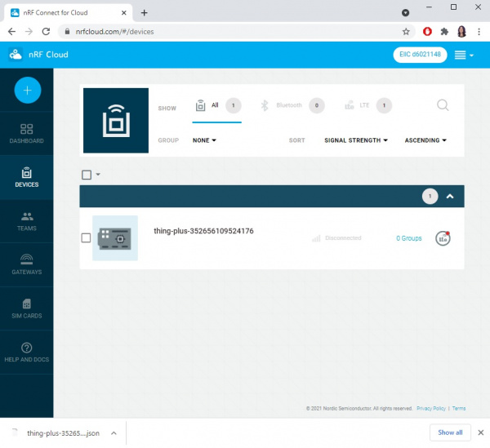Open device thing-plus-352656109524176
Viewport: 490px width, 448px height.
click(203, 231)
